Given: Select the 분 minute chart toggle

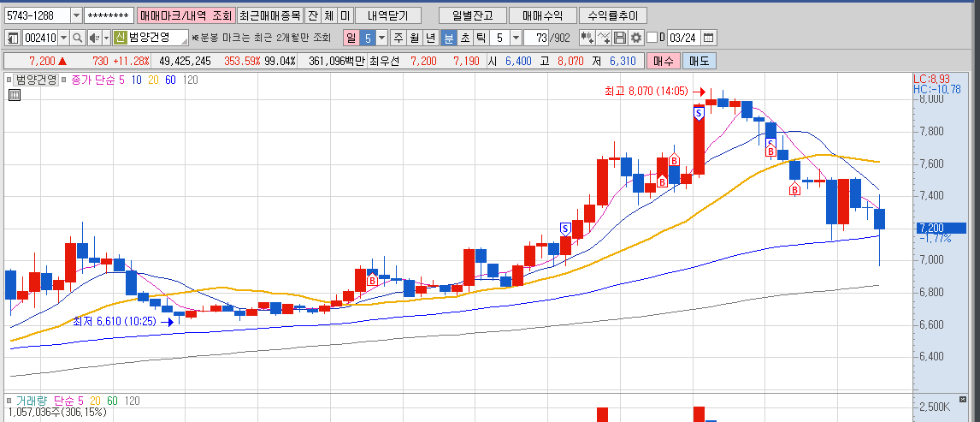Looking at the screenshot, I should tap(448, 39).
